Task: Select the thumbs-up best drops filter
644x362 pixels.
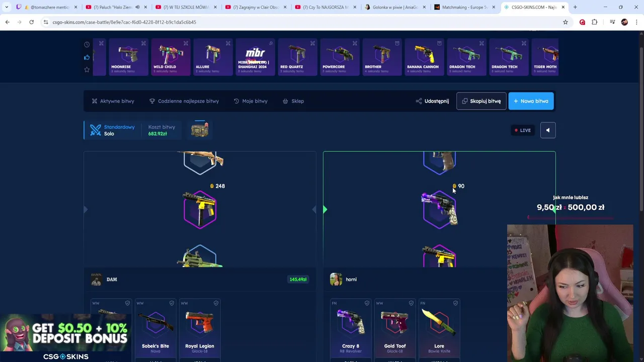Action: point(87,57)
